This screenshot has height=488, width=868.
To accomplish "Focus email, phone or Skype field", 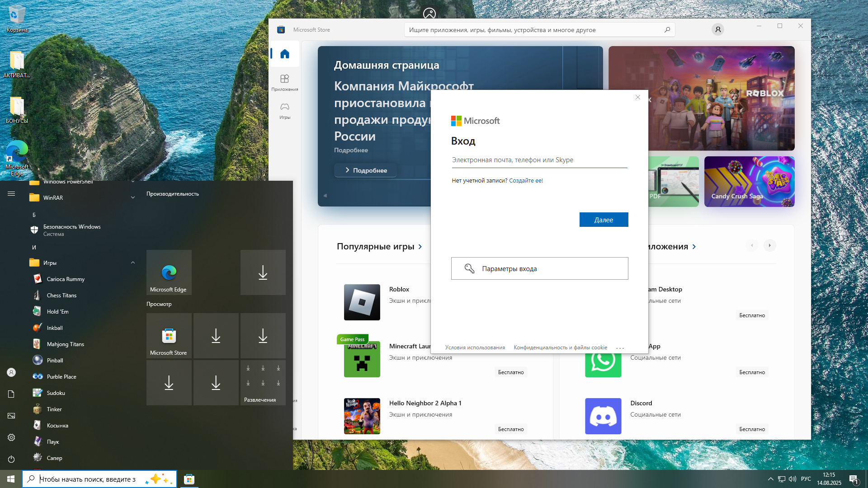I will [539, 160].
